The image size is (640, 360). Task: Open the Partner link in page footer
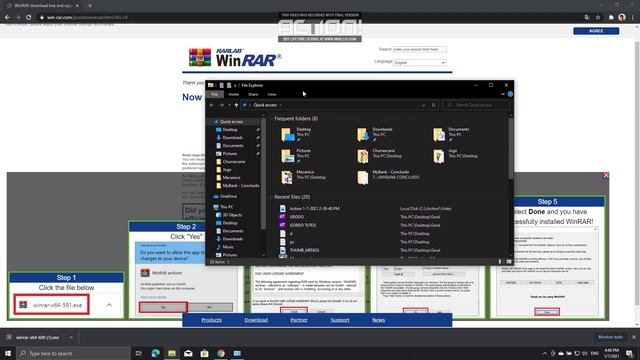tap(299, 320)
